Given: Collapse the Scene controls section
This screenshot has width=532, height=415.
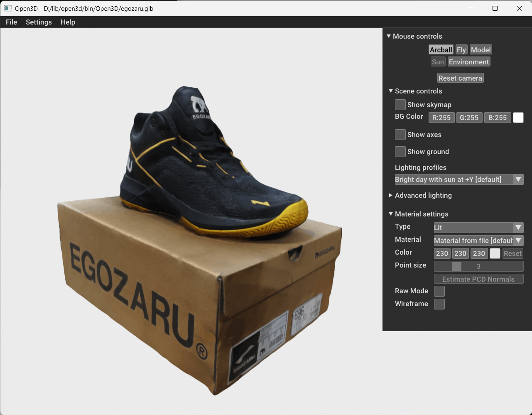Looking at the screenshot, I should click(x=391, y=91).
